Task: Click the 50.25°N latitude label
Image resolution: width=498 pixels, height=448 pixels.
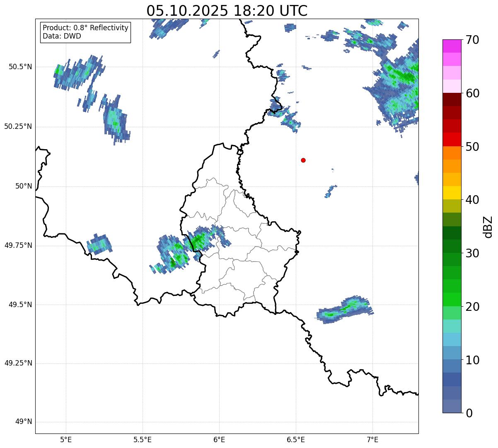Action: point(18,126)
